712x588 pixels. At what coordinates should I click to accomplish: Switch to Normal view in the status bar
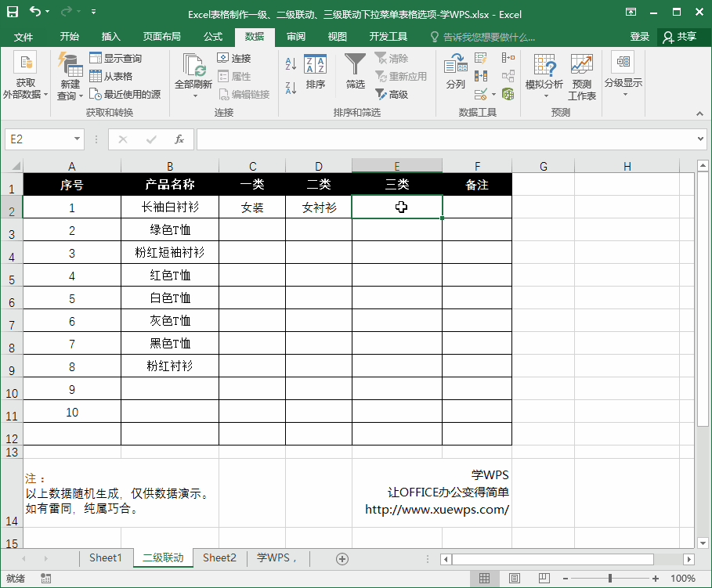[485, 578]
